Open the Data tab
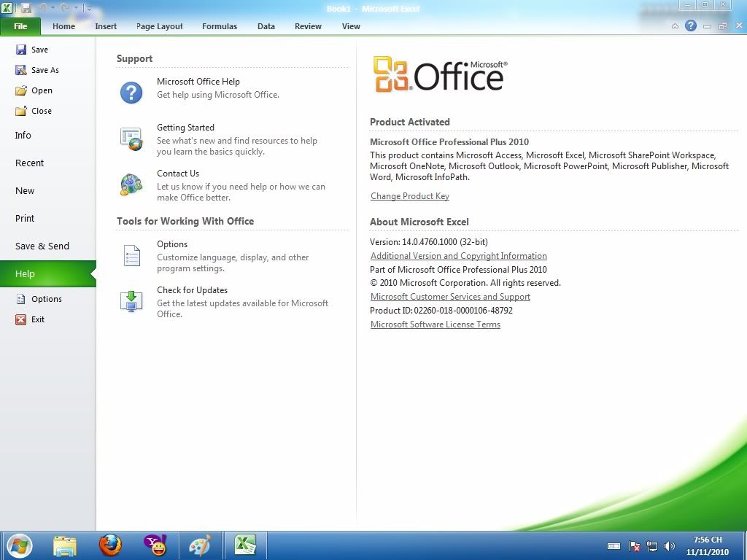The height and width of the screenshot is (560, 747). (x=266, y=26)
